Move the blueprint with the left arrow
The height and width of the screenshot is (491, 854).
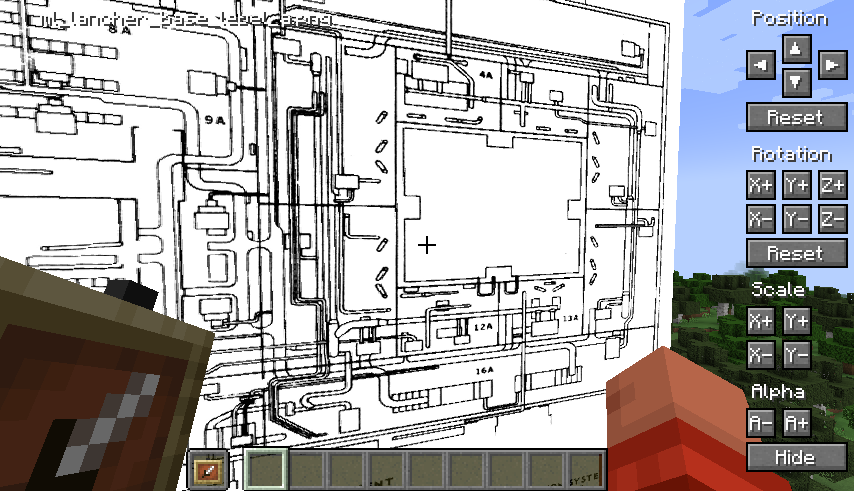761,66
